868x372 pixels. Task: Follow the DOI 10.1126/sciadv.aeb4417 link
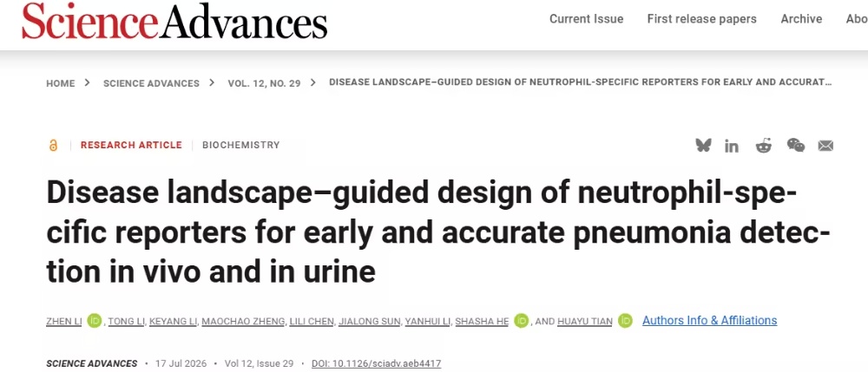tap(377, 363)
